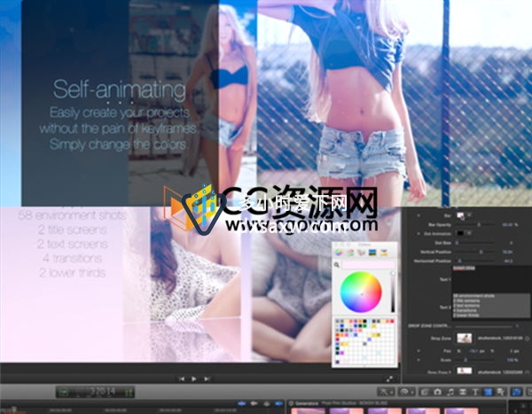Play the viewer clip
This screenshot has height=414, width=532.
(194, 379)
